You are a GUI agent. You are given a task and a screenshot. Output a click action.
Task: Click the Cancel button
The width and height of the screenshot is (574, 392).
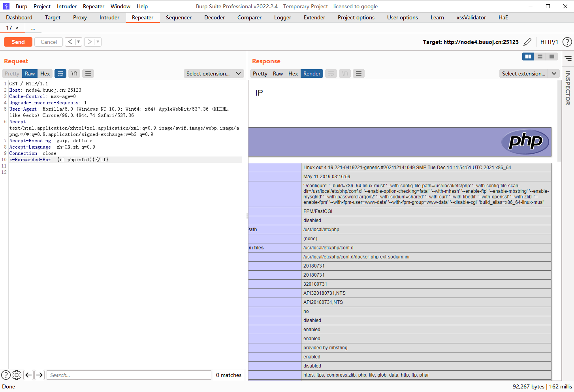pos(49,42)
